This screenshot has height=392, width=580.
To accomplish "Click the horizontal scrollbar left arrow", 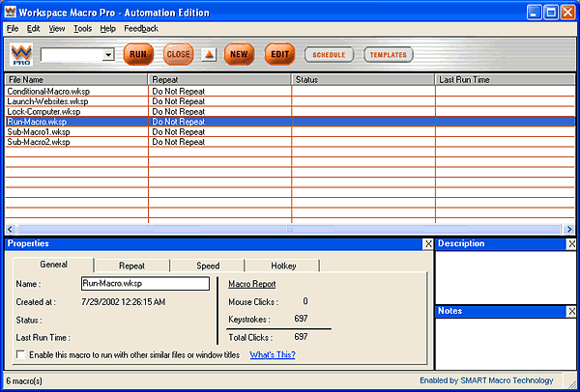I will tap(10, 230).
